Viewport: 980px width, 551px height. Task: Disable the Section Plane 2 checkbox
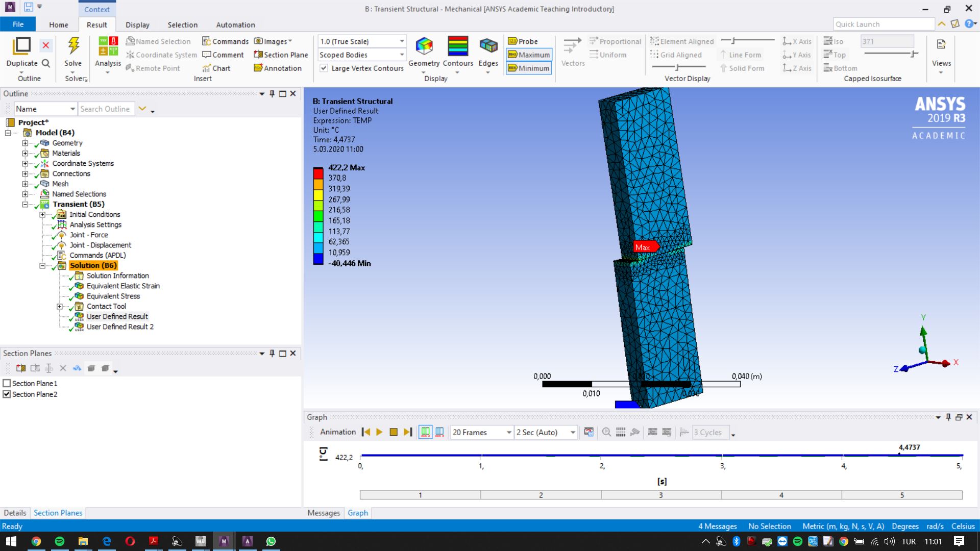7,394
